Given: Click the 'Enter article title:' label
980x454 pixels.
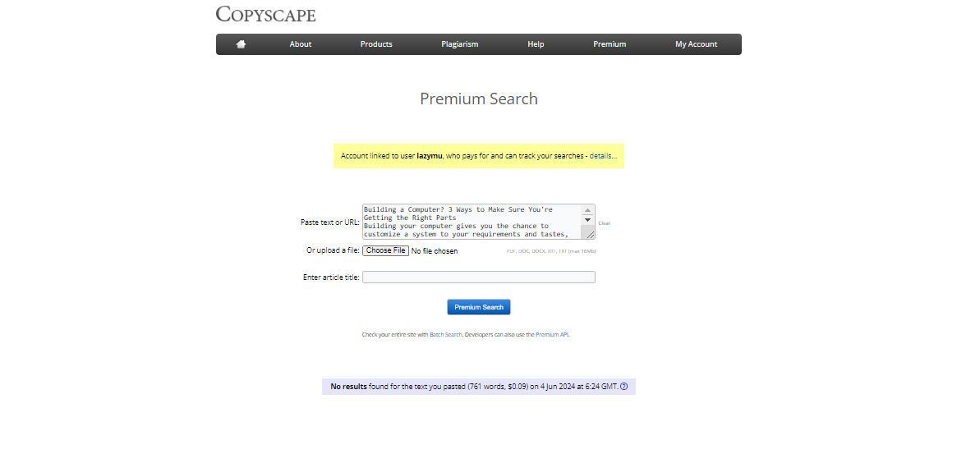Looking at the screenshot, I should tap(331, 277).
